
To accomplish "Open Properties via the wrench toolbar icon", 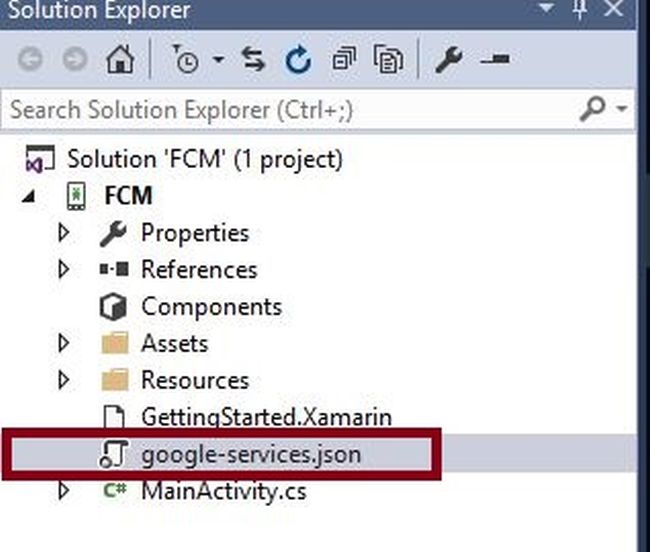I will 448,60.
